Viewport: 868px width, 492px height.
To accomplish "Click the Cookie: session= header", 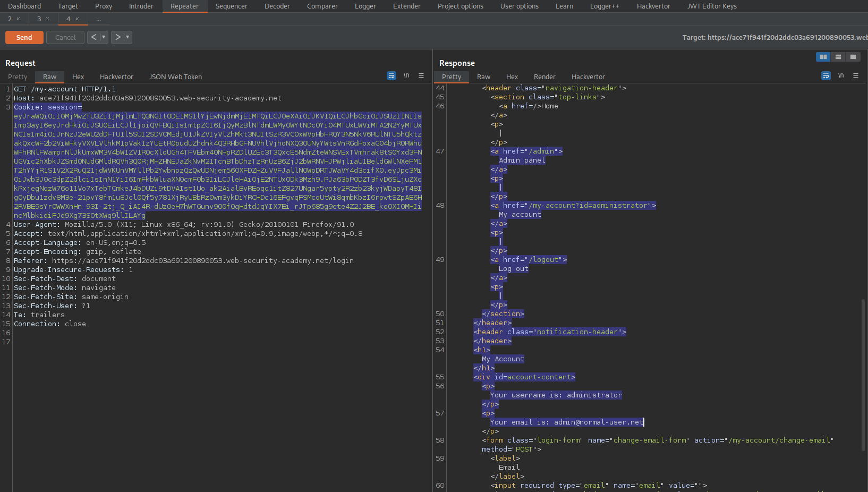I will 48,107.
